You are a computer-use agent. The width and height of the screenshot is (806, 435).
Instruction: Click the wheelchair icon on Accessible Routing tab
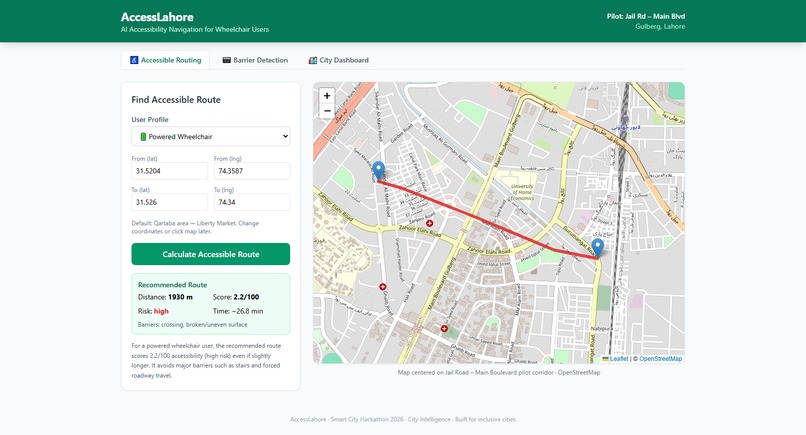[x=134, y=60]
